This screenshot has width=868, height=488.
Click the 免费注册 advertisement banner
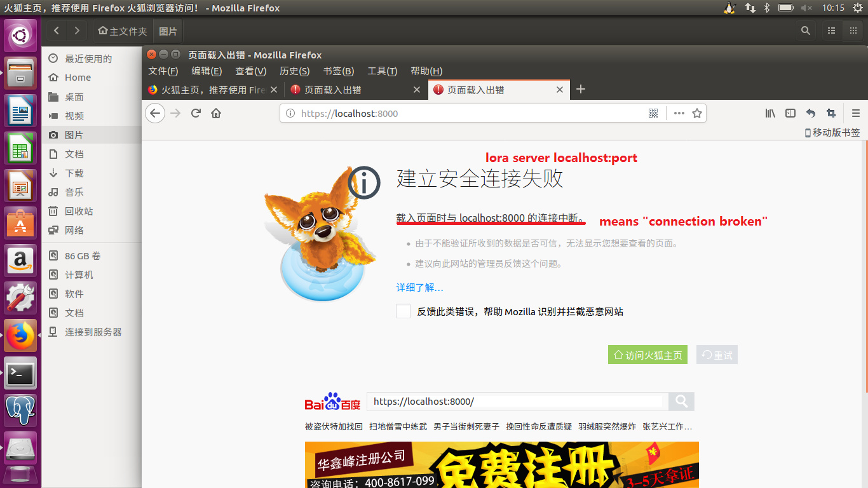tap(502, 465)
